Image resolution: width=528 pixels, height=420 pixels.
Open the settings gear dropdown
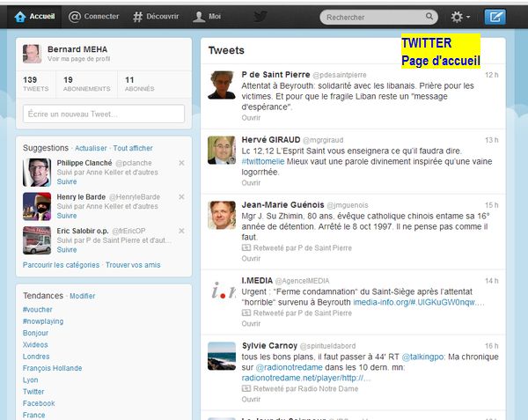click(460, 17)
